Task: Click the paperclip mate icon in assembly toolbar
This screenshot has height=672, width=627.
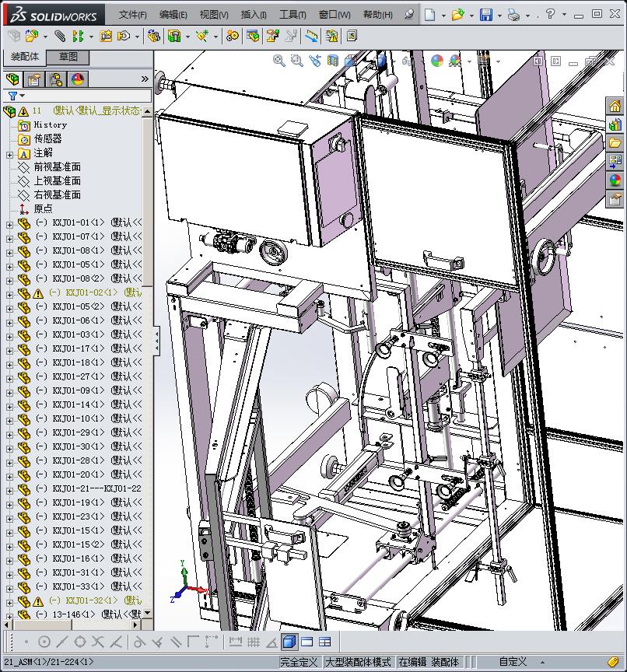Action: click(x=60, y=37)
